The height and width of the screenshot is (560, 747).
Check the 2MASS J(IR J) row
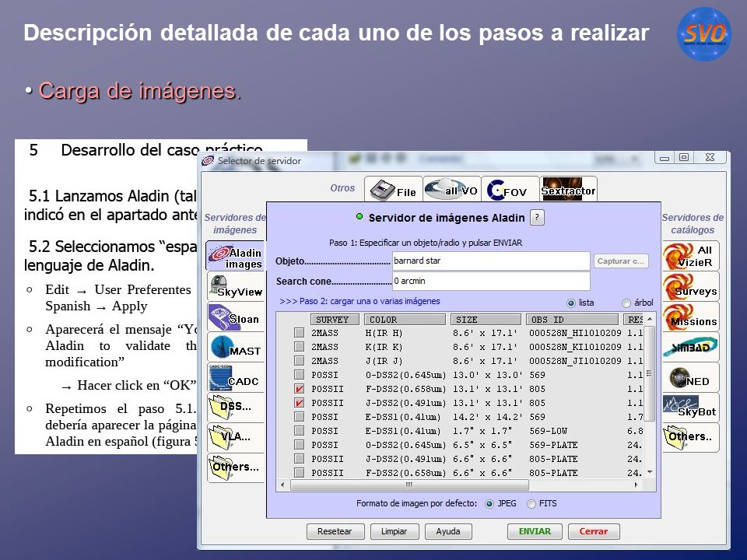pyautogui.click(x=299, y=361)
